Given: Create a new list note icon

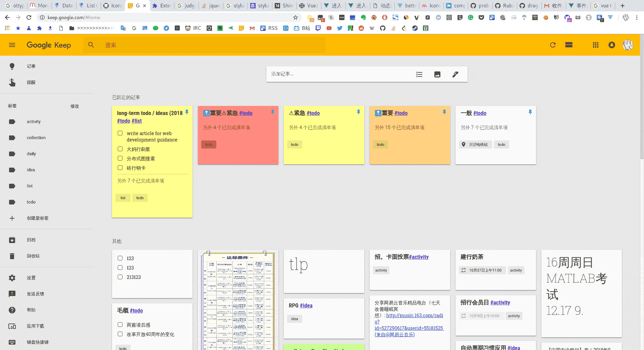Looking at the screenshot, I should (x=419, y=74).
